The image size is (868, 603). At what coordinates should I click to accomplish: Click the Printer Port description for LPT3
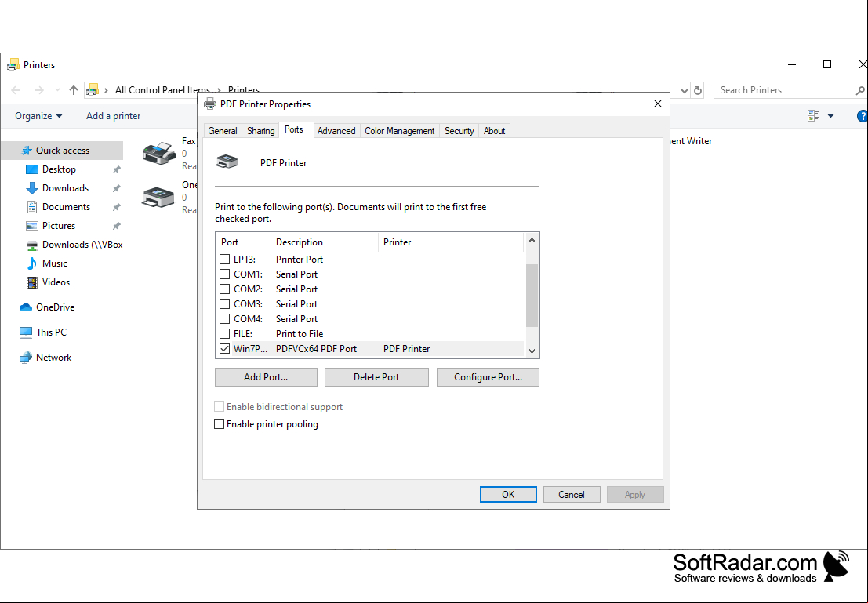[300, 259]
